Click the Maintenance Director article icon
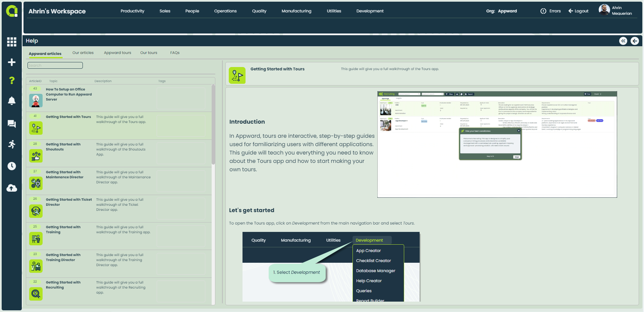Image resolution: width=644 pixels, height=312 pixels. pyautogui.click(x=36, y=183)
